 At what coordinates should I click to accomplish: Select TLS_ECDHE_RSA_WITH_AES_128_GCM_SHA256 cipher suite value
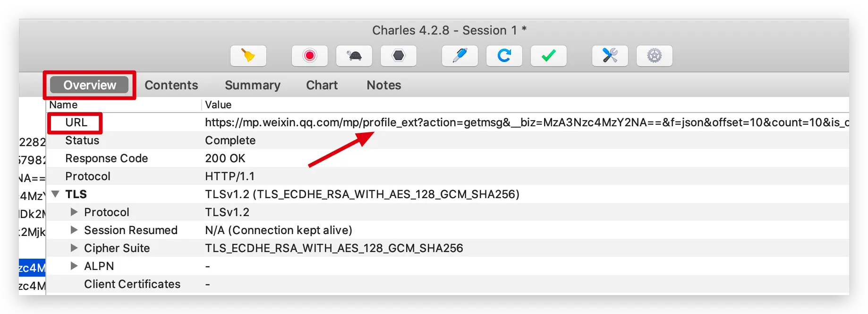(334, 248)
